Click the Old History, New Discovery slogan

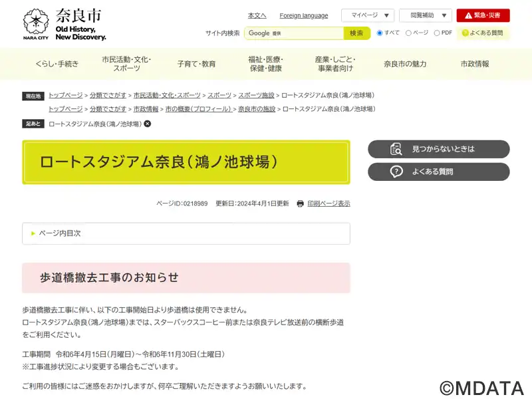point(80,33)
